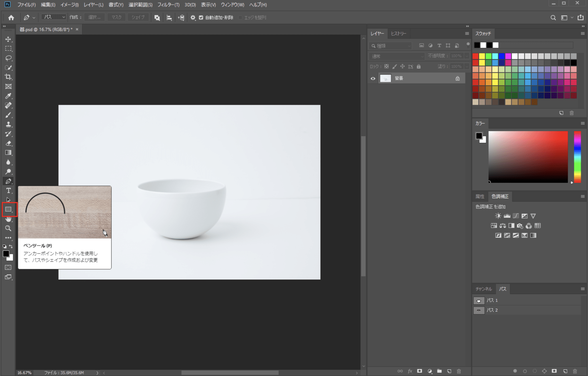Select the Dodge tool
Image resolution: width=588 pixels, height=376 pixels.
click(8, 172)
